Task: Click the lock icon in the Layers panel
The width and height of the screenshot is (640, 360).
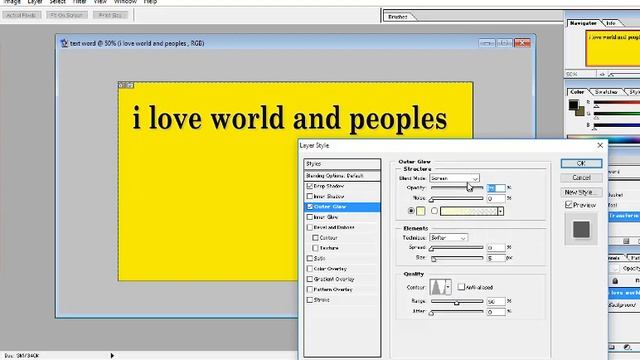Action: tap(615, 281)
